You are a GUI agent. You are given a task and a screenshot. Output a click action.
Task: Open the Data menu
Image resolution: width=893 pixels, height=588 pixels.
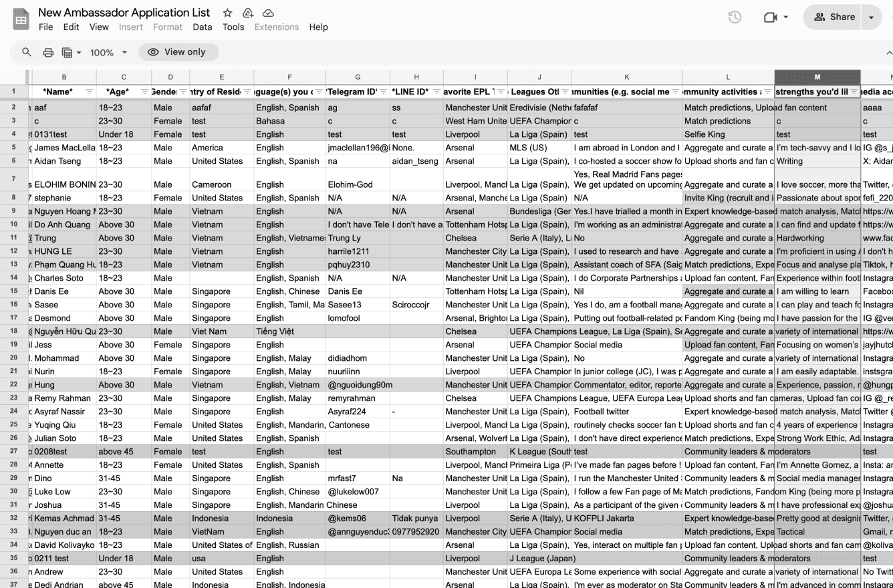[203, 27]
